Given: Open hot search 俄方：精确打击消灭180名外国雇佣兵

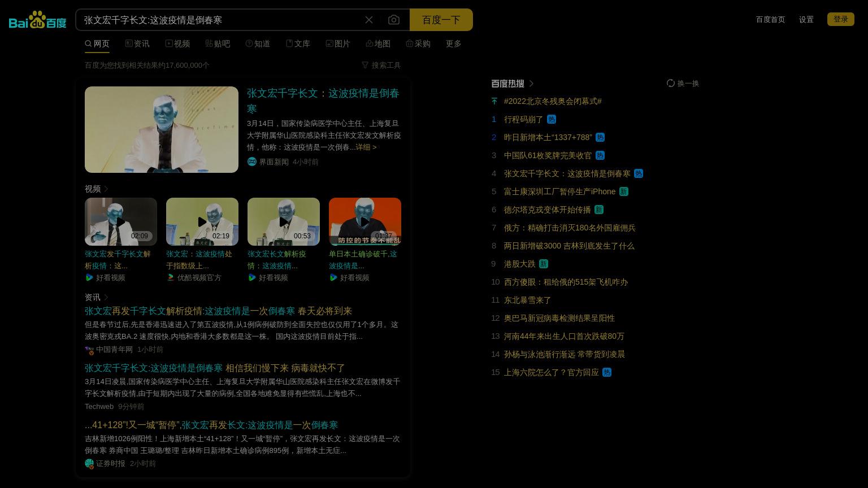Looking at the screenshot, I should click(x=570, y=228).
